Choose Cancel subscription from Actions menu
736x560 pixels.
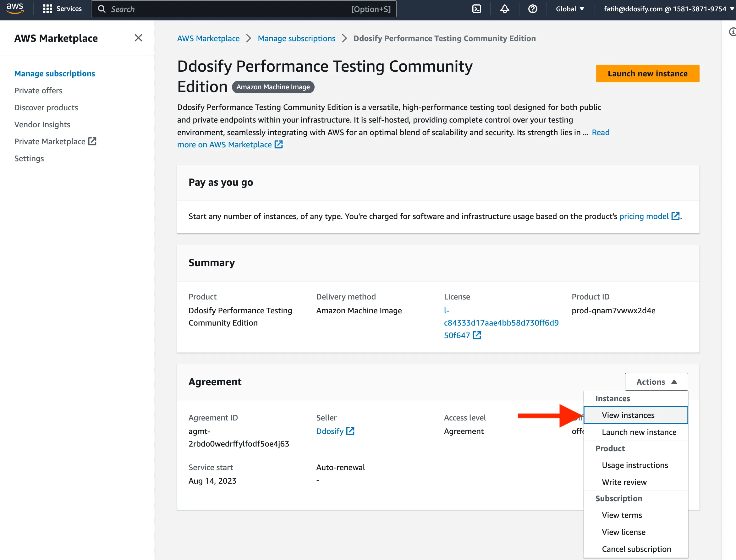[636, 549]
